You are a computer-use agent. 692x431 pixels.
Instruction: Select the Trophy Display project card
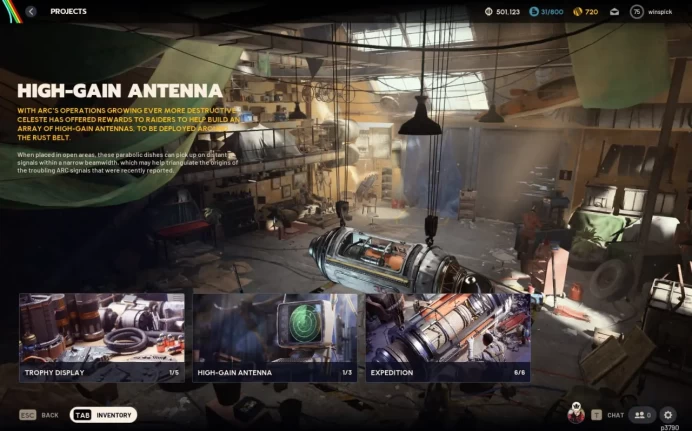click(x=102, y=337)
